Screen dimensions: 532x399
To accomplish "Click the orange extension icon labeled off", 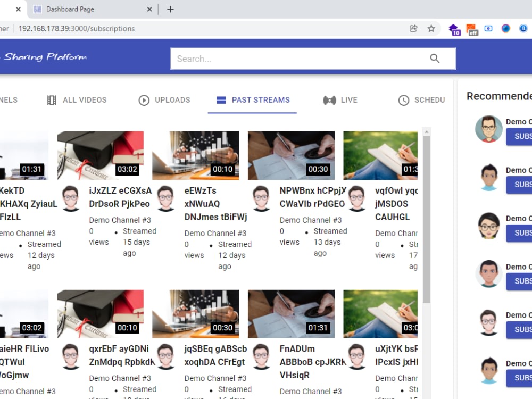I will (x=471, y=29).
